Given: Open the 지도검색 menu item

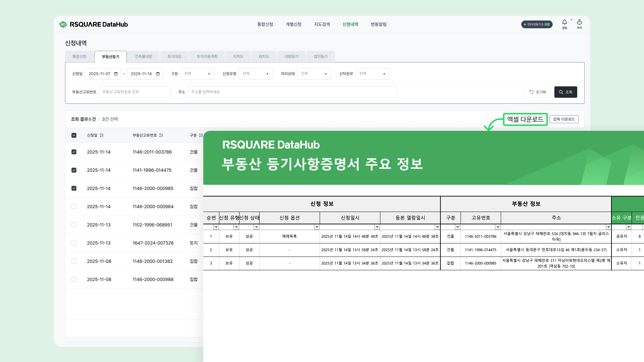Looking at the screenshot, I should pos(322,24).
